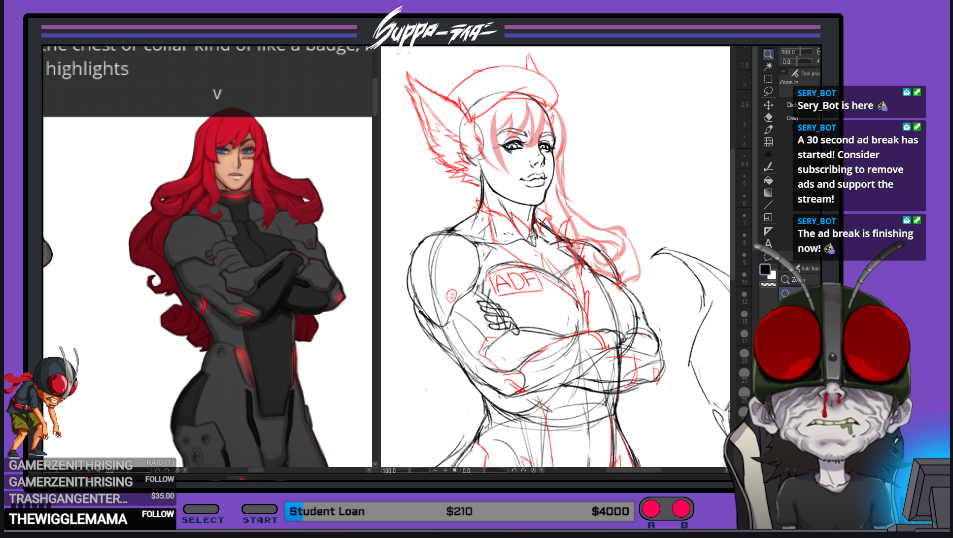The width and height of the screenshot is (953, 538).
Task: Click the SERY_BOT username in the first chat message
Action: [816, 92]
